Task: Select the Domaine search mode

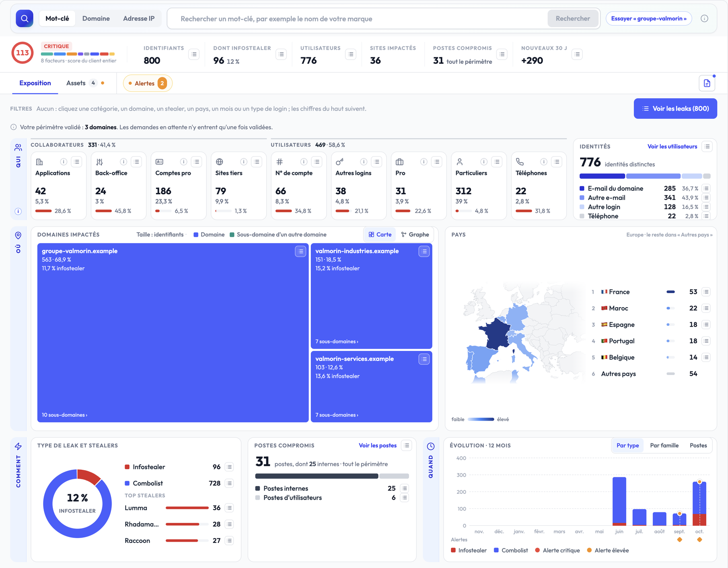Action: click(96, 19)
